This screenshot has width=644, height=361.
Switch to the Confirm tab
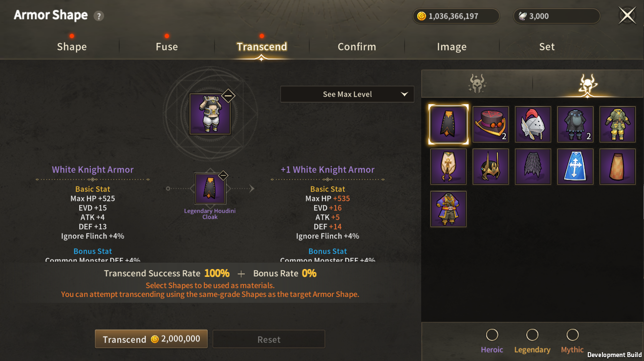click(357, 46)
